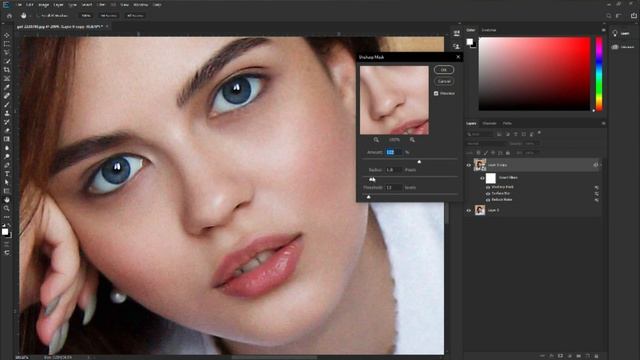Select the Zoom tool in toolbox
The width and height of the screenshot is (640, 360).
click(7, 208)
